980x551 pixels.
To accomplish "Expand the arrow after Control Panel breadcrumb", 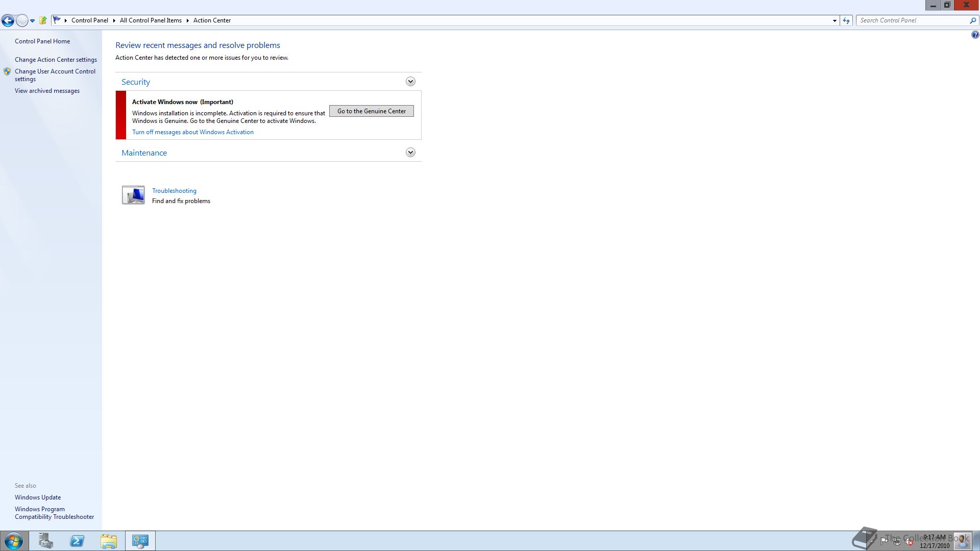I will click(x=114, y=20).
